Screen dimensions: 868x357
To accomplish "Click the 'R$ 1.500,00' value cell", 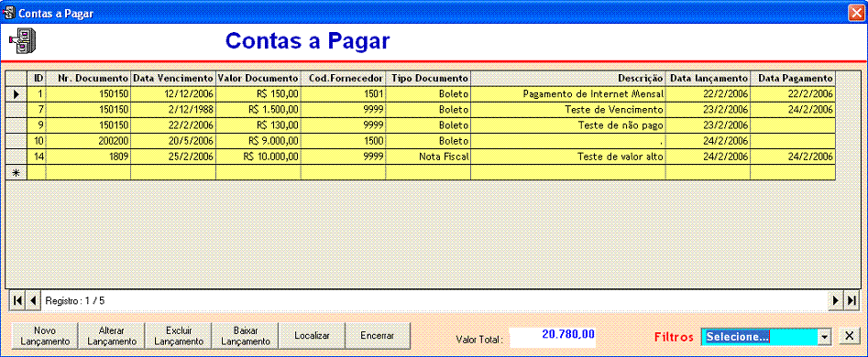I will coord(258,110).
